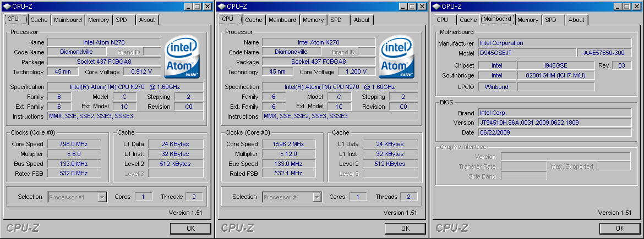The image size is (644, 239).
Task: Click Multiplier value x 6.0
Action: coord(74,154)
